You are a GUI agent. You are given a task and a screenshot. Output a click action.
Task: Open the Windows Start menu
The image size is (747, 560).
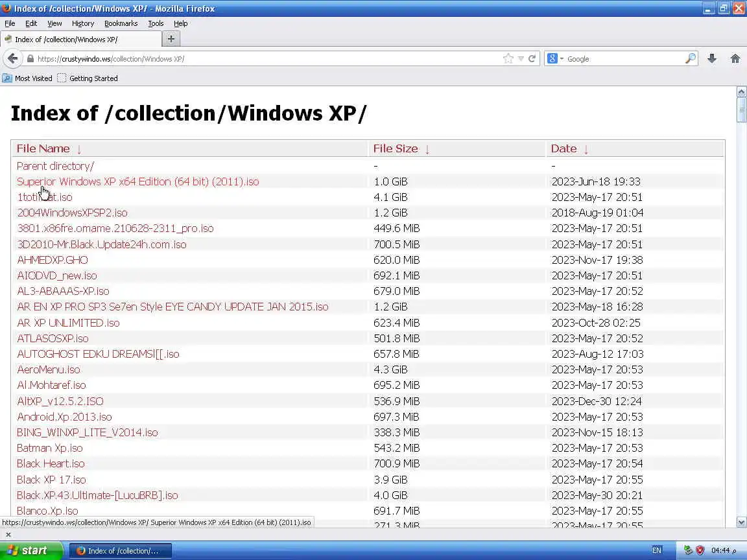31,550
